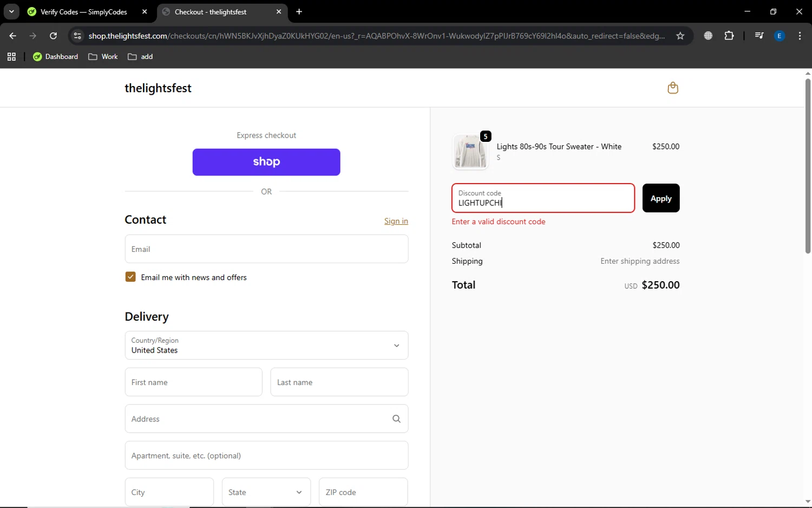This screenshot has height=508, width=812.
Task: Minimize the browser window
Action: (747, 11)
